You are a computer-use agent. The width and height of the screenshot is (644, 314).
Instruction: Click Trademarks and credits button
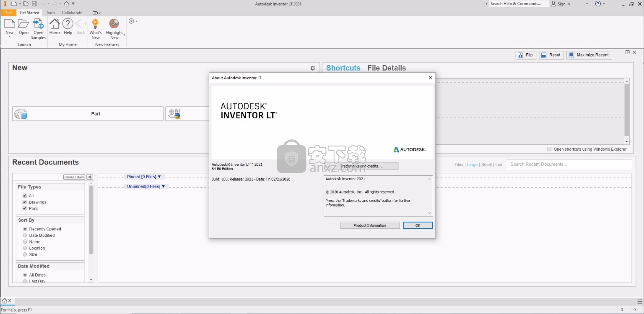(361, 166)
